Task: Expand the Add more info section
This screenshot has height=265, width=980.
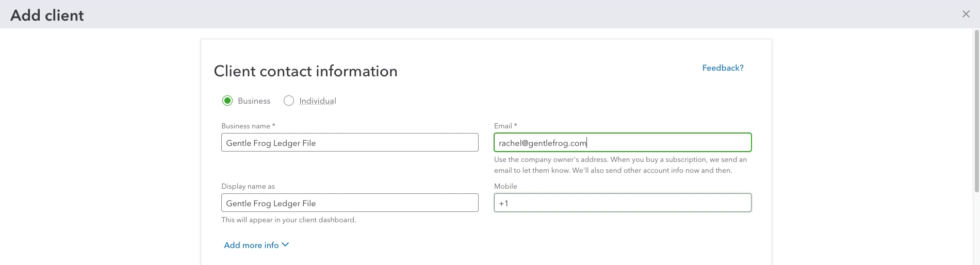Action: point(256,245)
